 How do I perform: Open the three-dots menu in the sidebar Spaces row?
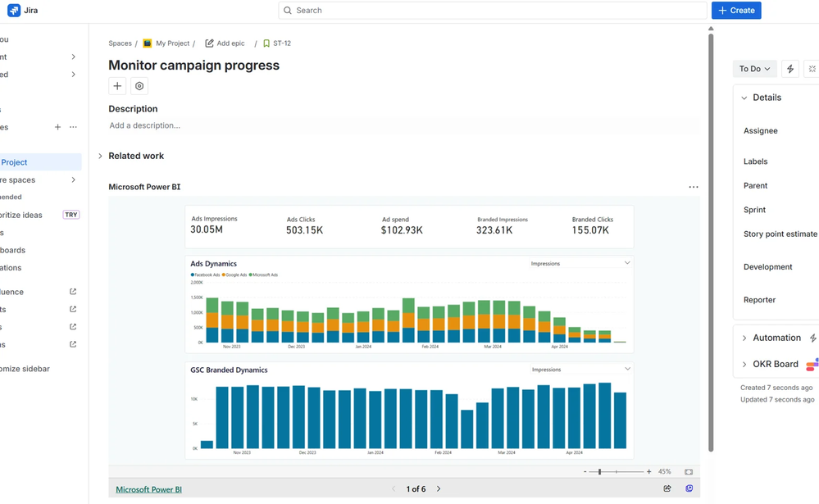point(73,127)
